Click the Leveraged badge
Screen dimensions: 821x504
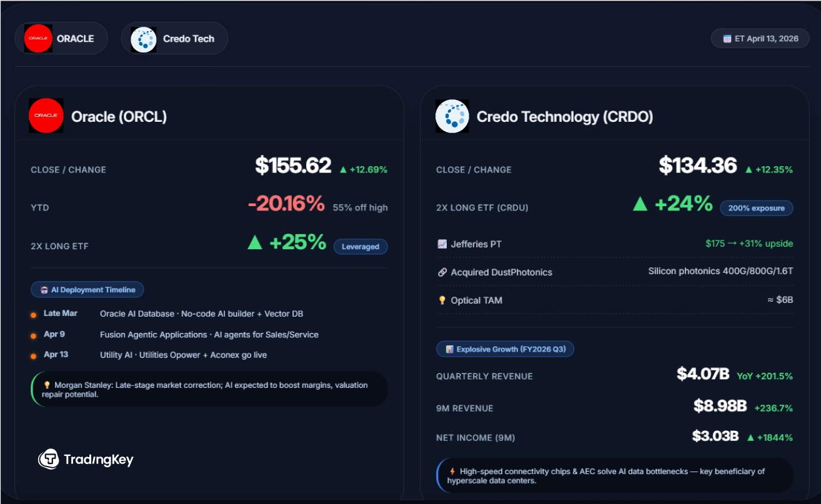coord(361,247)
